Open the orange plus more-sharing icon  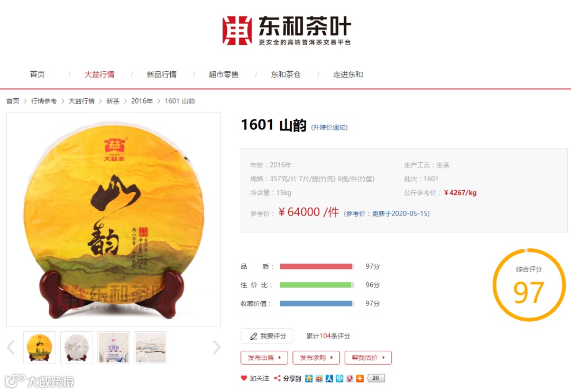click(x=360, y=379)
